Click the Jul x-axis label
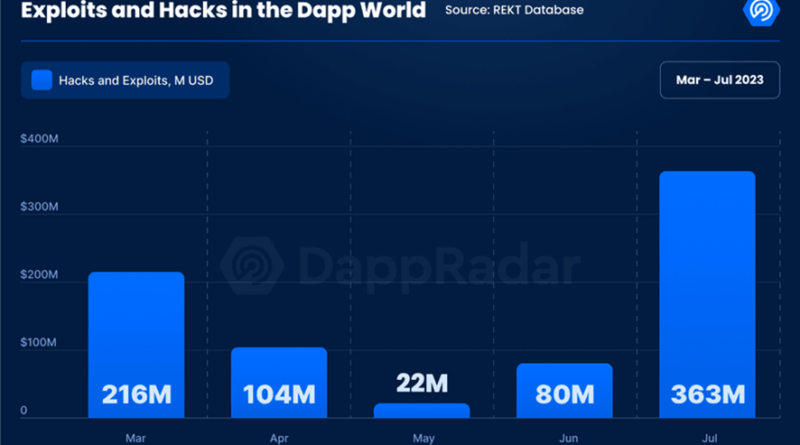 [x=707, y=437]
